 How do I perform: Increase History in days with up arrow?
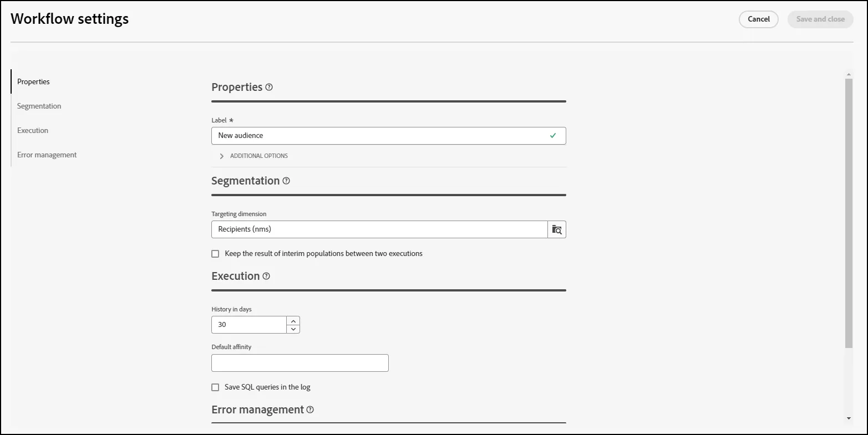pos(293,321)
